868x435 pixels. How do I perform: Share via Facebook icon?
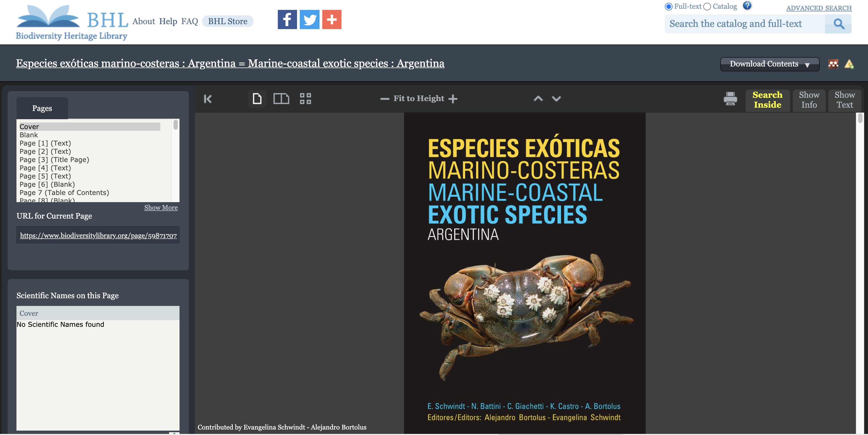coord(287,19)
